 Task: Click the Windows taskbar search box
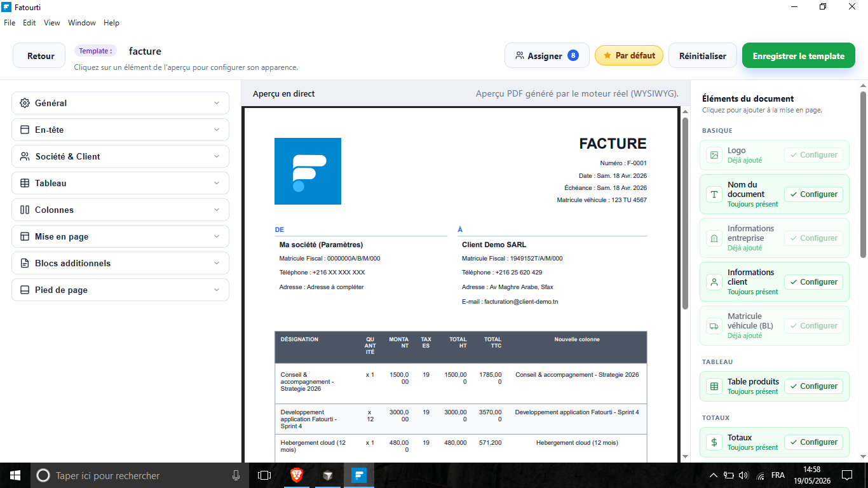click(139, 475)
